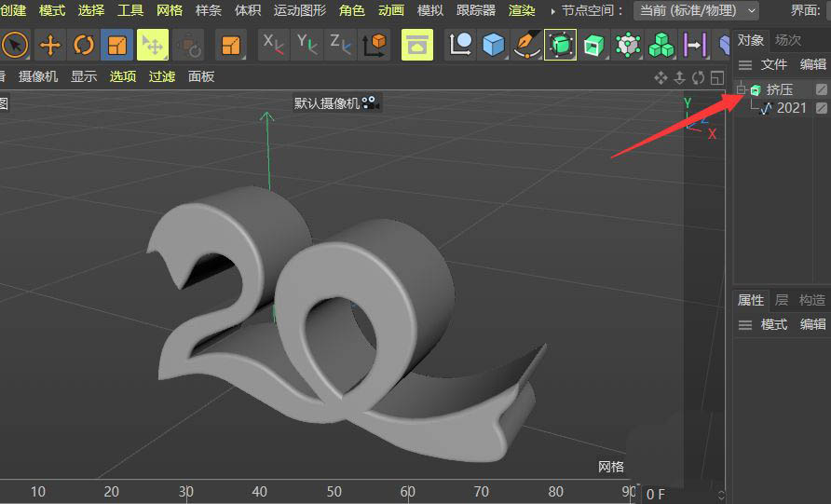This screenshot has height=504, width=831.
Task: Toggle the layer box on the 挤压 row
Action: [x=822, y=90]
